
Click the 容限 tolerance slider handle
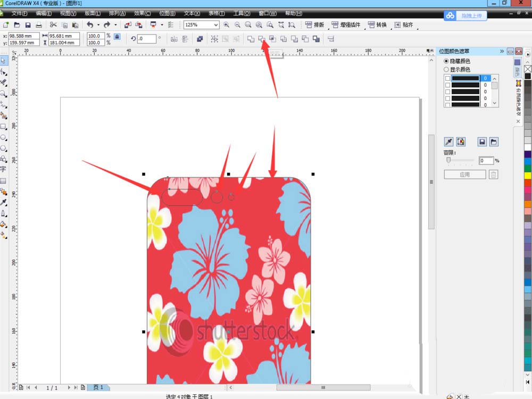click(x=448, y=160)
